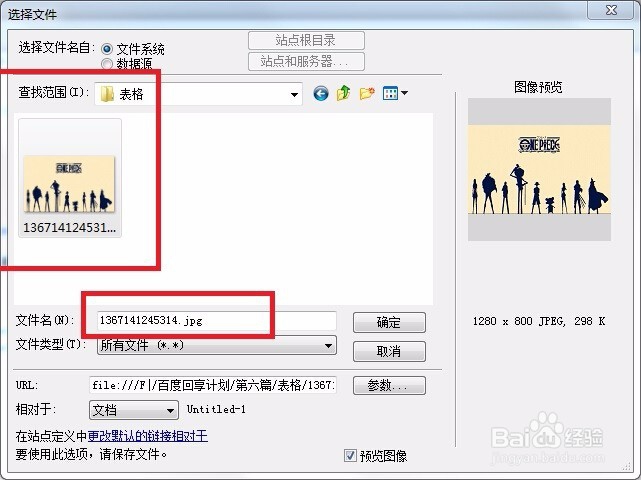Click the 文件名 input field
This screenshot has height=480, width=641.
point(217,321)
